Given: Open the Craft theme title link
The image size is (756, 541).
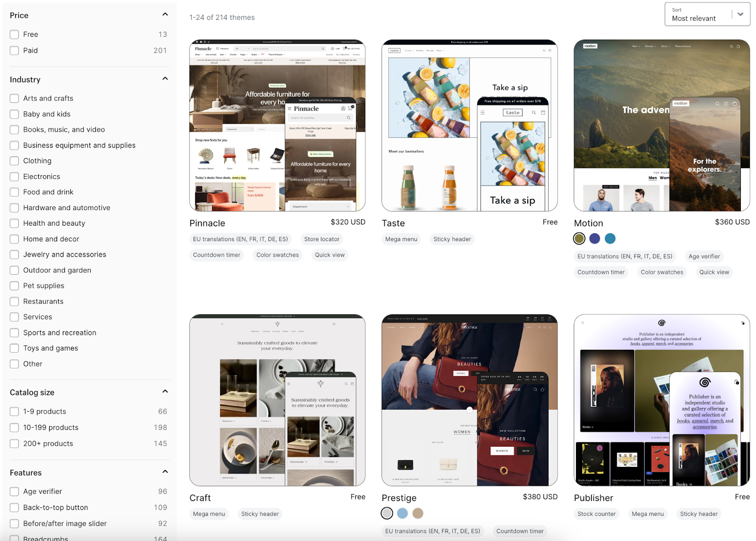Looking at the screenshot, I should click(200, 498).
